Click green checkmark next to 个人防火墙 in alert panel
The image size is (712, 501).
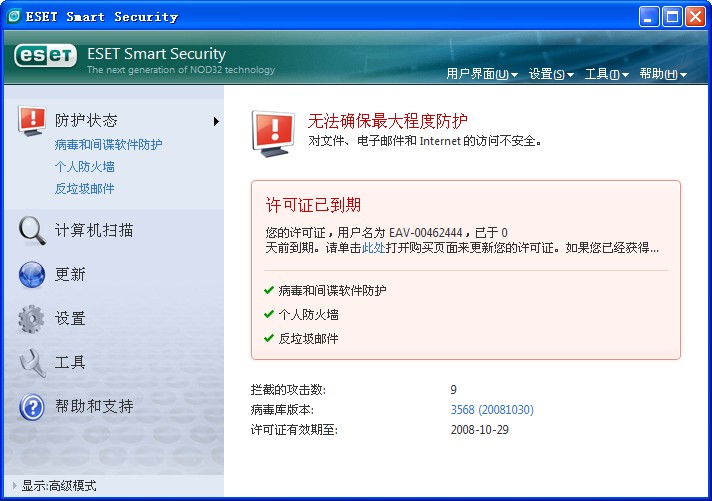tap(269, 314)
